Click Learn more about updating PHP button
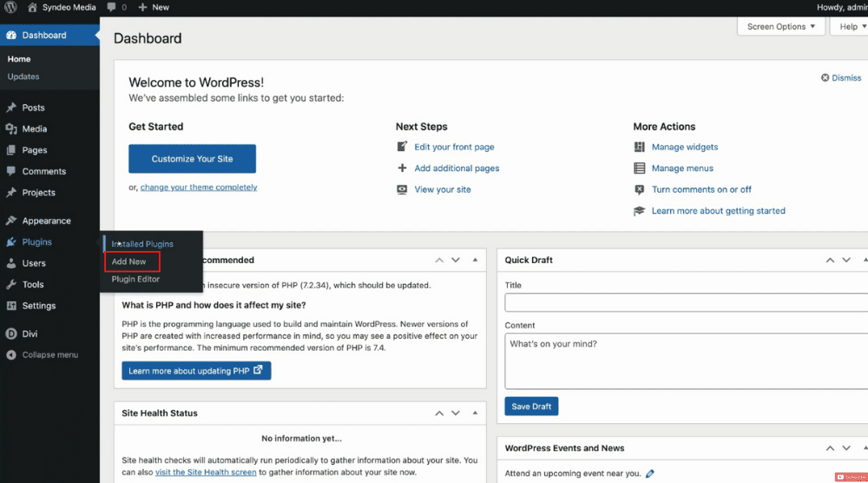Image resolution: width=868 pixels, height=483 pixels. (196, 371)
